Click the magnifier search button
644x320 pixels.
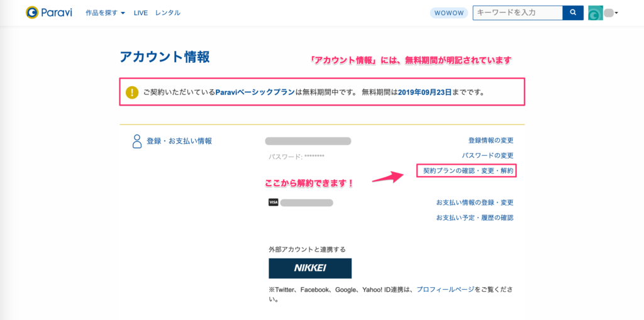coord(573,13)
